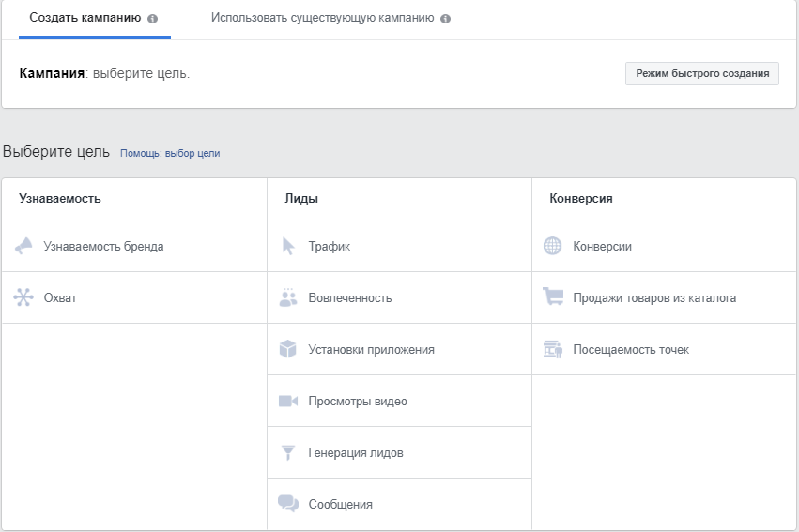Choose the Продажи товаров из каталога objective
Screen dimensions: 799x532
coord(654,298)
